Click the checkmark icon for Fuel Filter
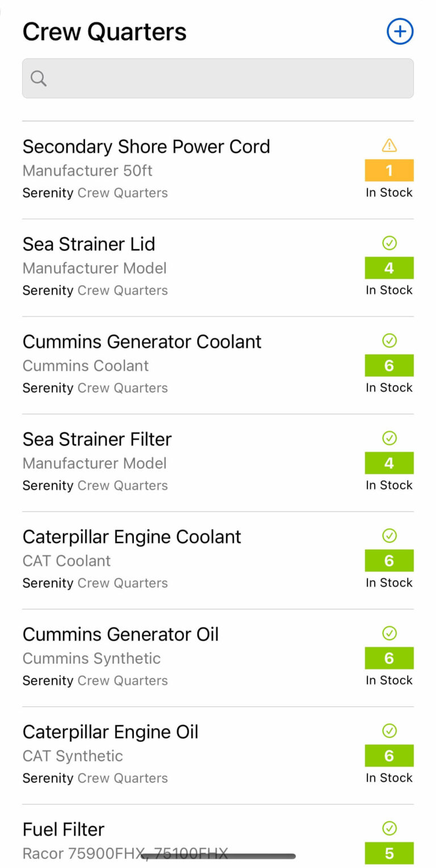The height and width of the screenshot is (868, 436). [389, 829]
